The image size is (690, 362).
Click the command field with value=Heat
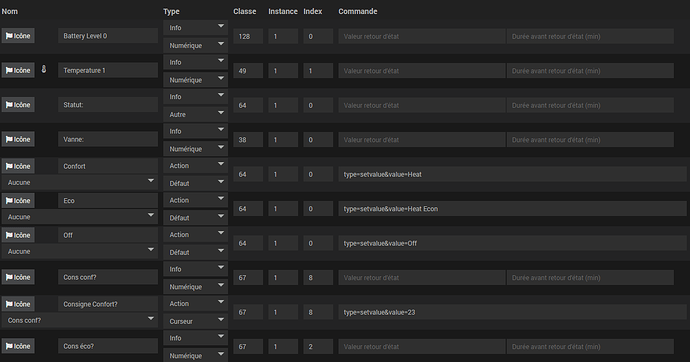[512, 174]
